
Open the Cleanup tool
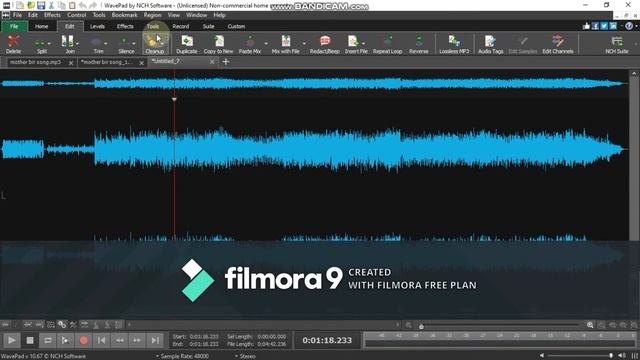[155, 44]
